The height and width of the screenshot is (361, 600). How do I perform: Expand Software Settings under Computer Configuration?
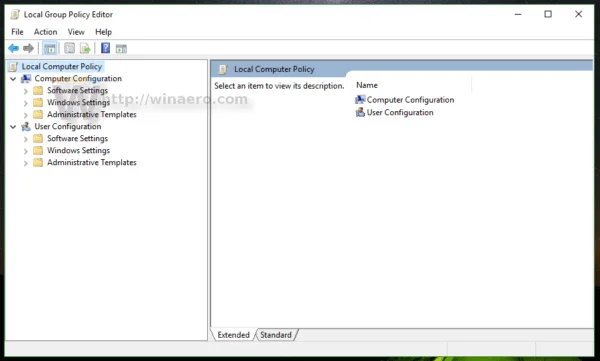pos(26,91)
